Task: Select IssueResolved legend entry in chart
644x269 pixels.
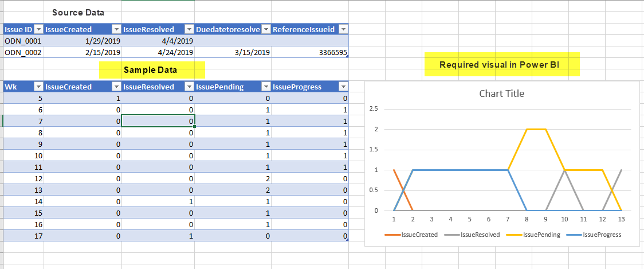Action: pyautogui.click(x=473, y=235)
